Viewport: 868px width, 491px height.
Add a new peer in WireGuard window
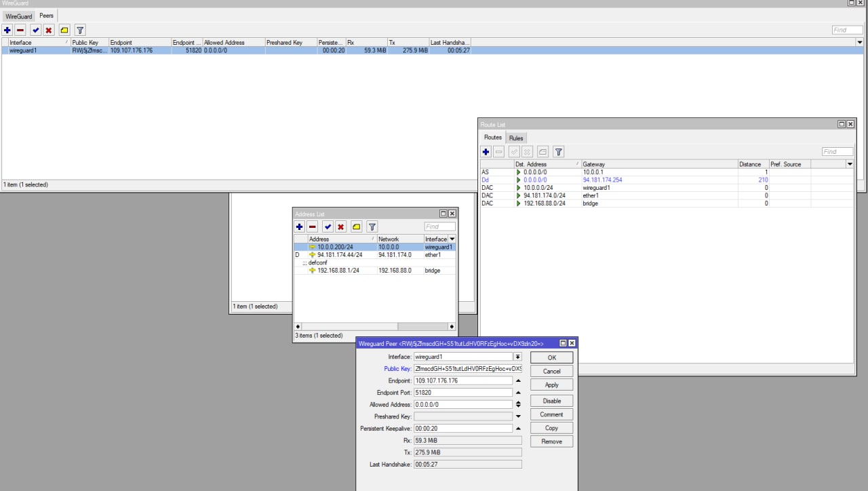[7, 30]
